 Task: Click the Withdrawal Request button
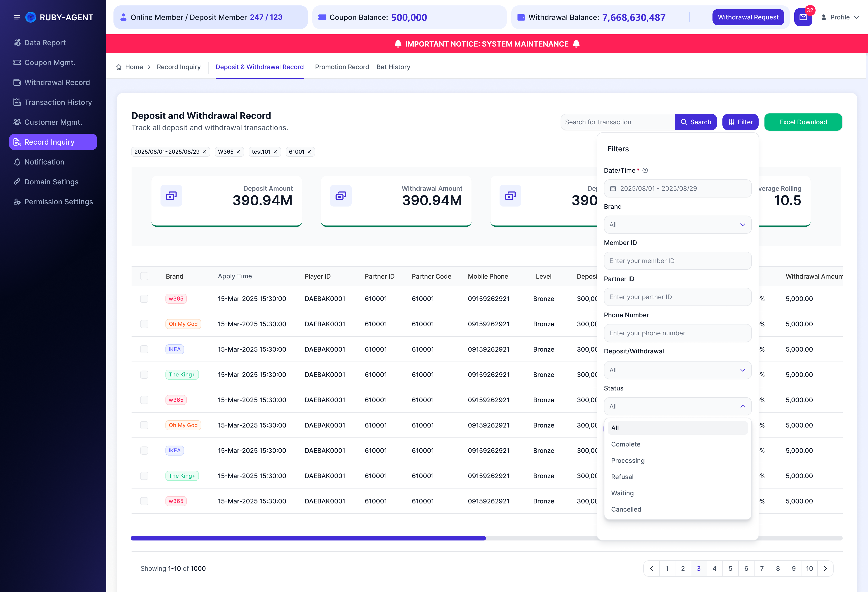click(748, 17)
